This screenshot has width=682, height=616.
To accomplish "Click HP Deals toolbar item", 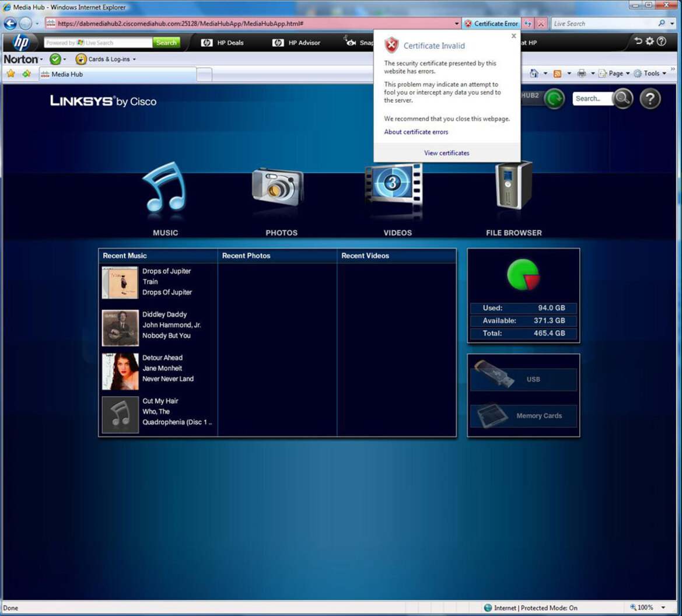I will (x=223, y=43).
